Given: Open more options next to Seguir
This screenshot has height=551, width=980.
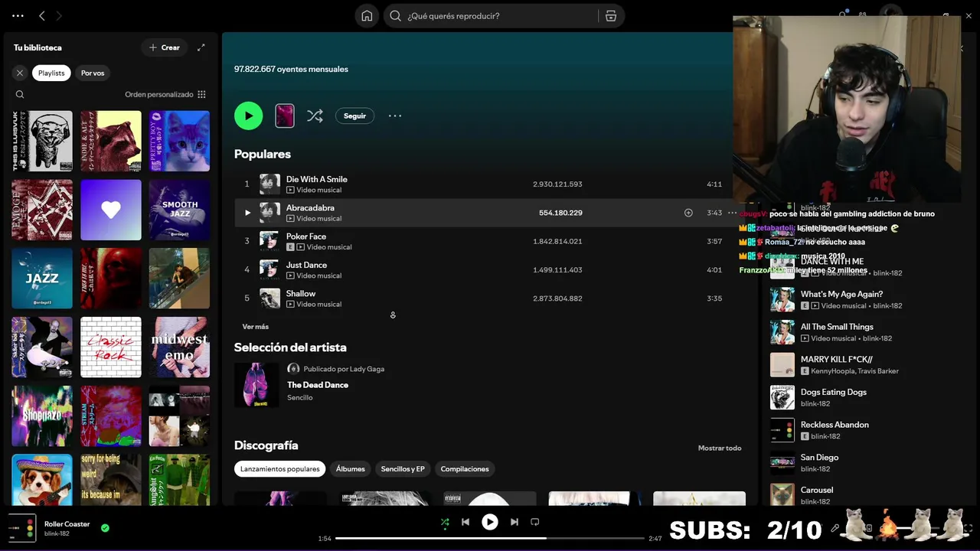Looking at the screenshot, I should (x=395, y=116).
